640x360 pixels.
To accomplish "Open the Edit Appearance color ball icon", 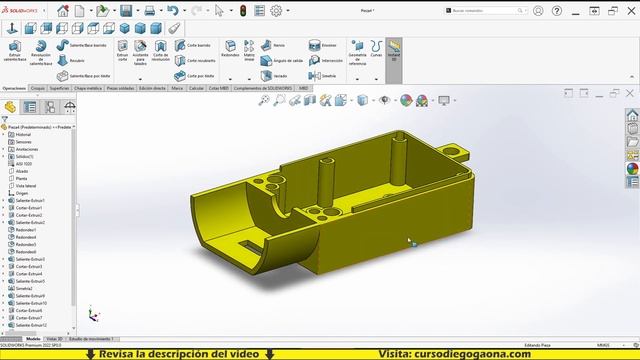I will click(x=406, y=100).
